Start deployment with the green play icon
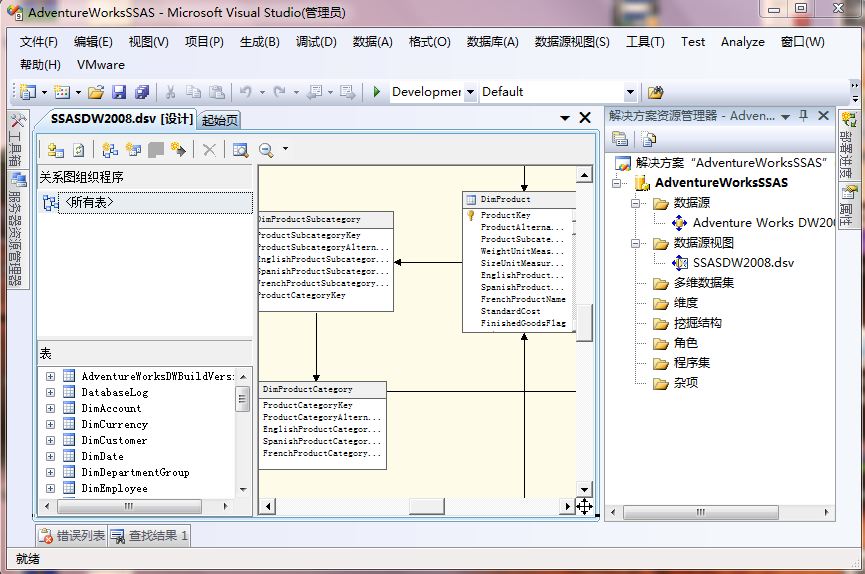The image size is (865, 574). (377, 92)
